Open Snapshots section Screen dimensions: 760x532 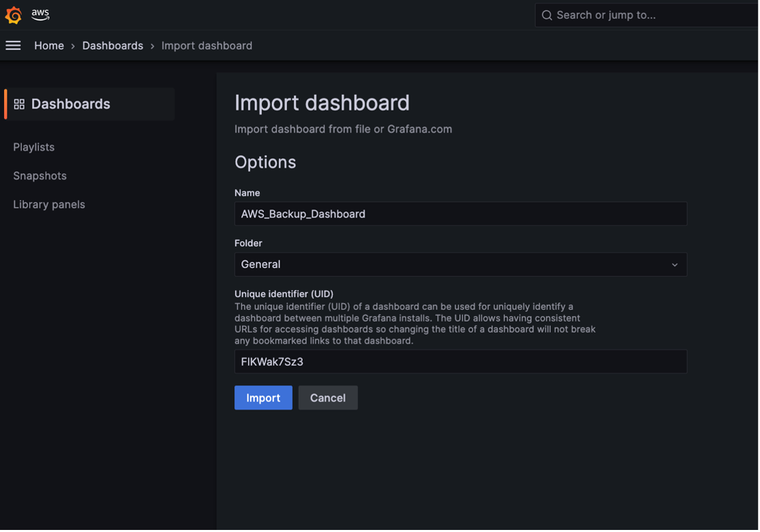40,176
